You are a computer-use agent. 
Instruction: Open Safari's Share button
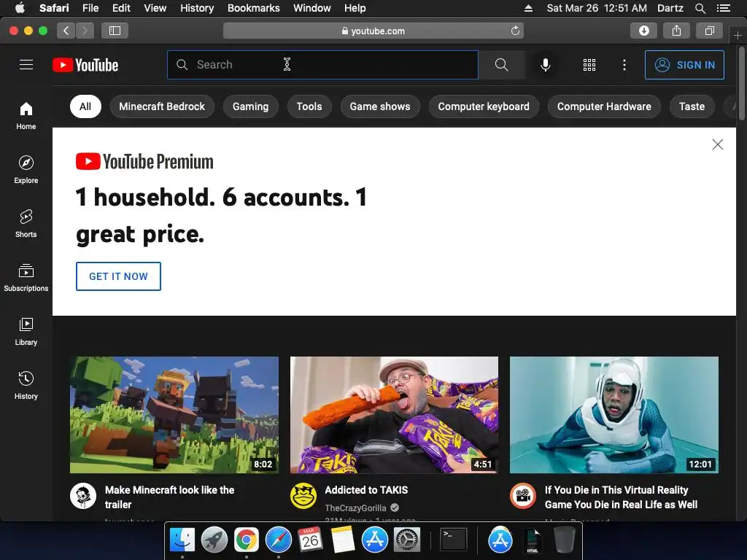click(x=676, y=31)
